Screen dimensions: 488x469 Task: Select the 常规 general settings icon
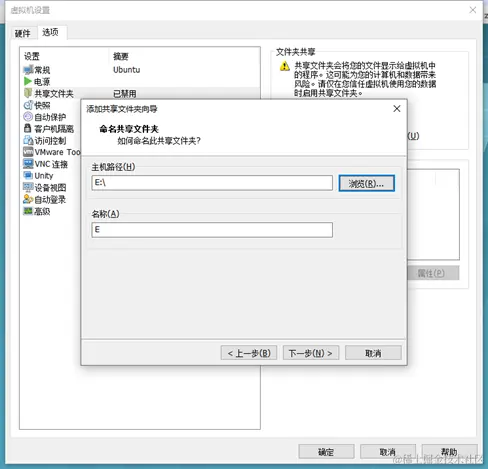[28, 70]
